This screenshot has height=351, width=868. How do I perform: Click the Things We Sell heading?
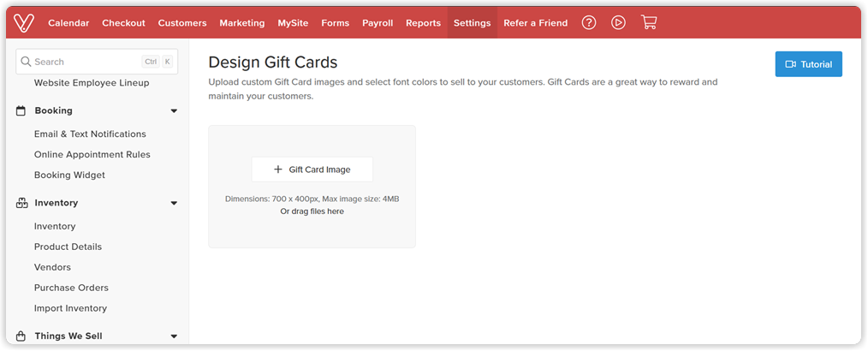[68, 336]
